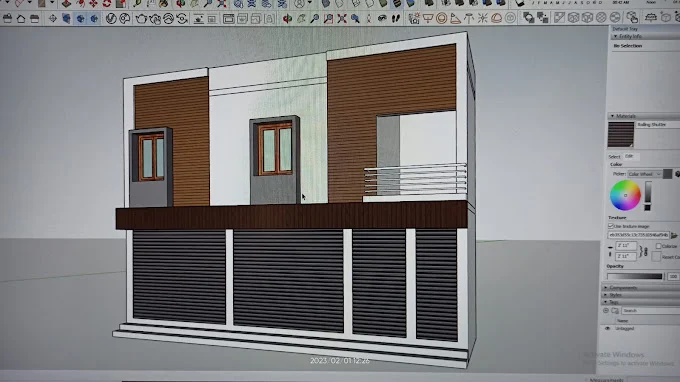
Task: Click the color wheel picker
Action: [625, 195]
